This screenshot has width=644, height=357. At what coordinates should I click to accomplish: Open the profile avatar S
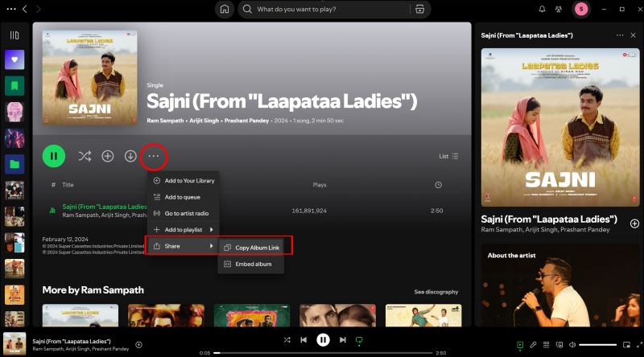click(x=581, y=9)
